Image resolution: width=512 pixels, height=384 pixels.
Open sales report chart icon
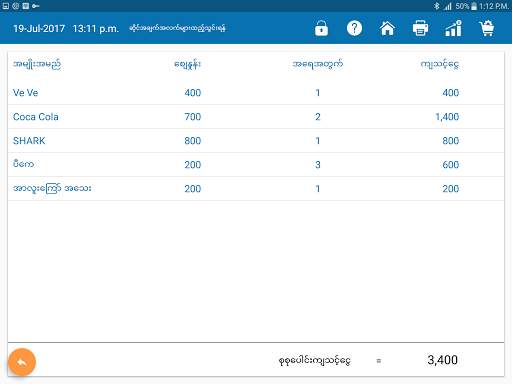[x=453, y=28]
